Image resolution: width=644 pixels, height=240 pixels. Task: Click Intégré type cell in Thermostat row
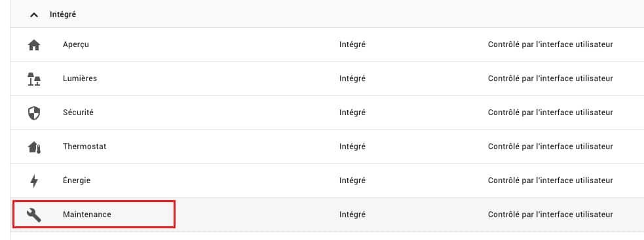point(352,146)
